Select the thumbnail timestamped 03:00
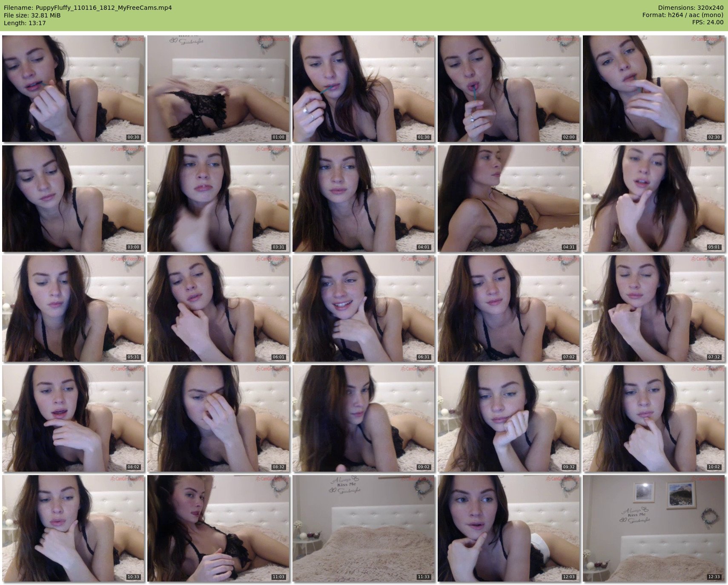 pyautogui.click(x=73, y=198)
